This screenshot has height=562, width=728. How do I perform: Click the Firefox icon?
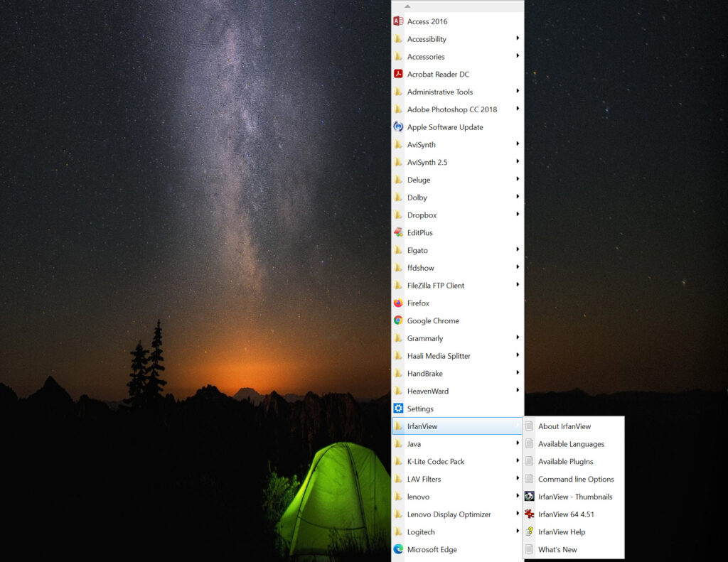tap(398, 303)
